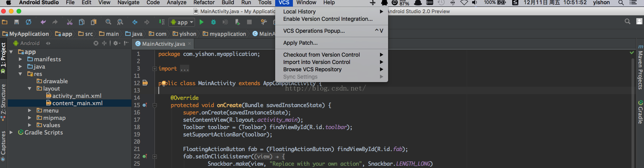Collapse the layout folder

(30, 89)
